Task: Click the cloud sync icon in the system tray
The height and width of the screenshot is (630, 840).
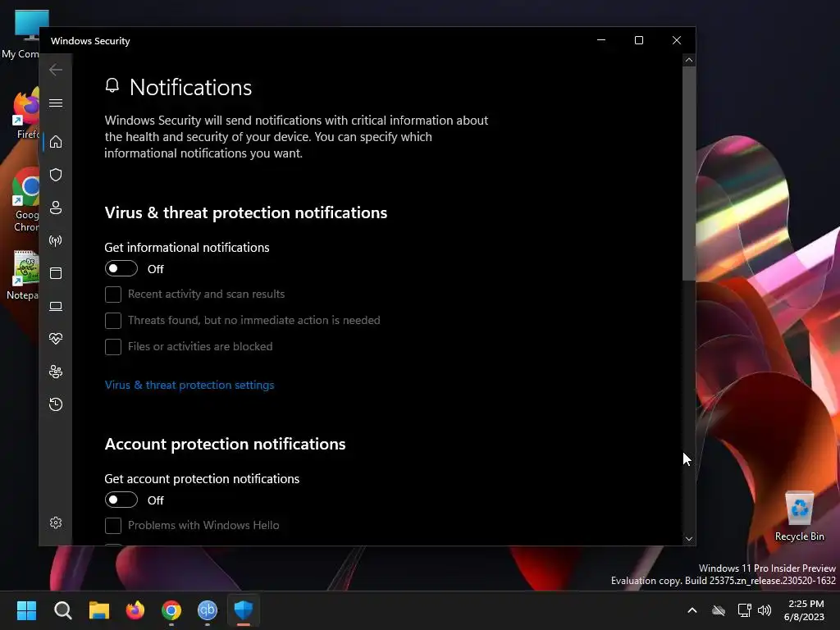Action: tap(719, 610)
